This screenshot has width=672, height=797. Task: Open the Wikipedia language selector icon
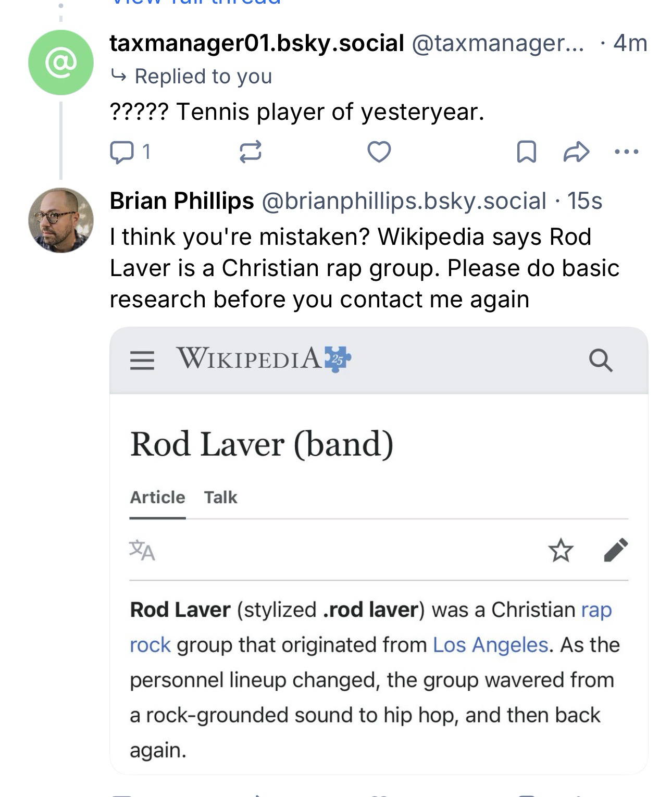point(142,550)
